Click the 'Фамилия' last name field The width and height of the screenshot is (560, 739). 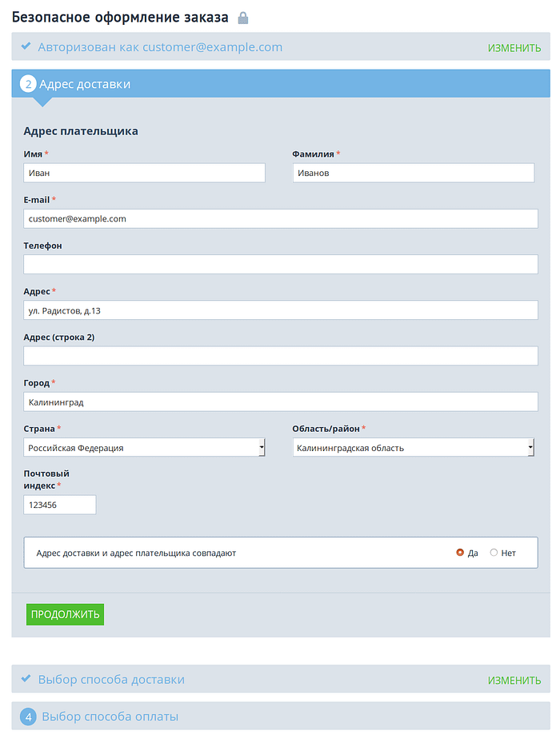click(x=413, y=173)
